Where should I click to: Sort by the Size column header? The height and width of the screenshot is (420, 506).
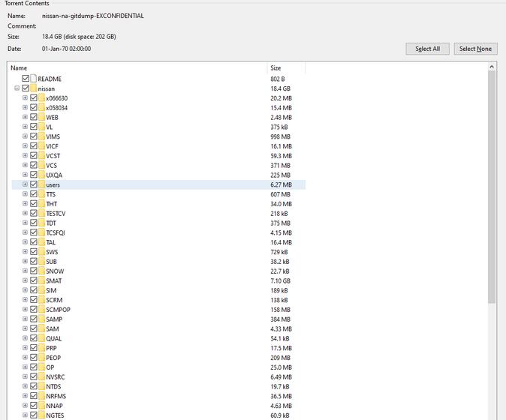tap(285, 68)
